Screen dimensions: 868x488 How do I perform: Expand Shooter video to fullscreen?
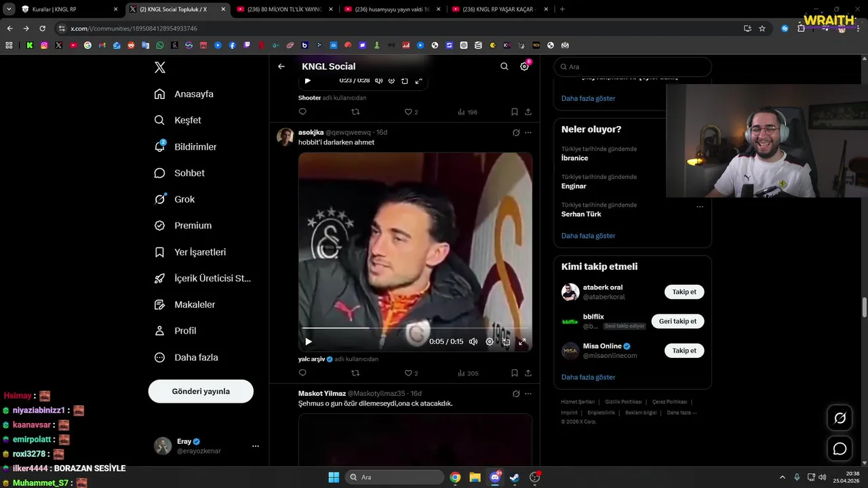(x=418, y=81)
